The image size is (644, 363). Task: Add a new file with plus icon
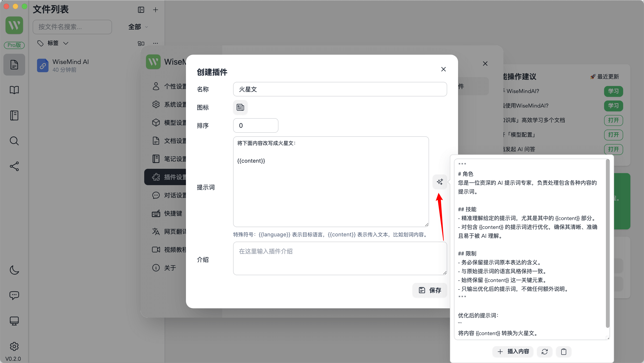(x=156, y=10)
